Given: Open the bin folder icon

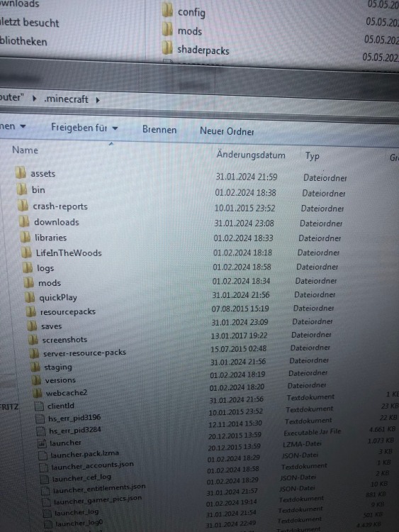Looking at the screenshot, I should coord(22,189).
